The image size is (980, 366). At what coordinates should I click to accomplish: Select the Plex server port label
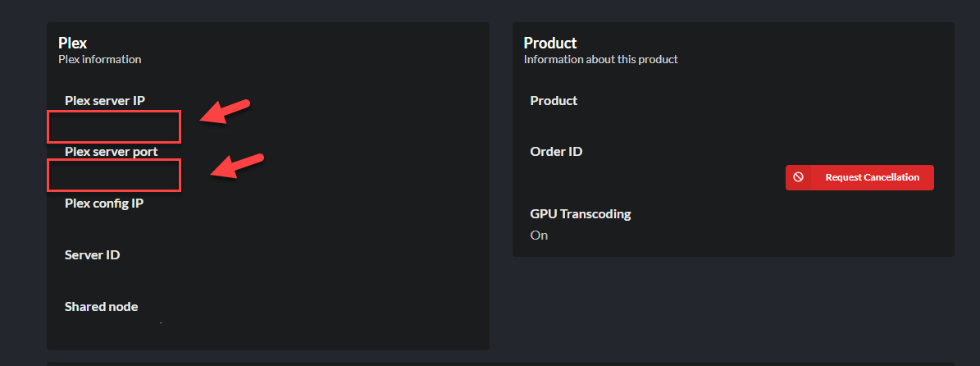click(112, 152)
